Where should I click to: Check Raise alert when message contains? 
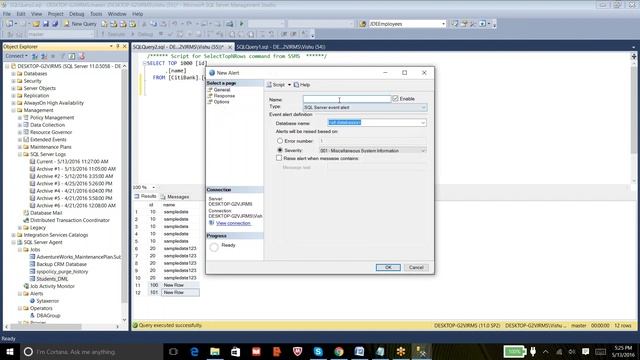click(279, 158)
